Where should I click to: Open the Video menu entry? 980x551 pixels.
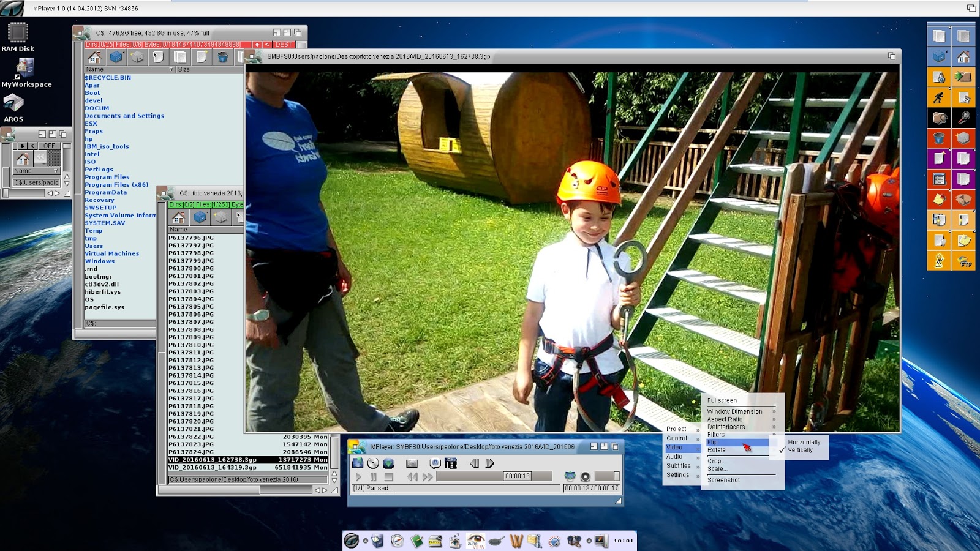coord(682,448)
